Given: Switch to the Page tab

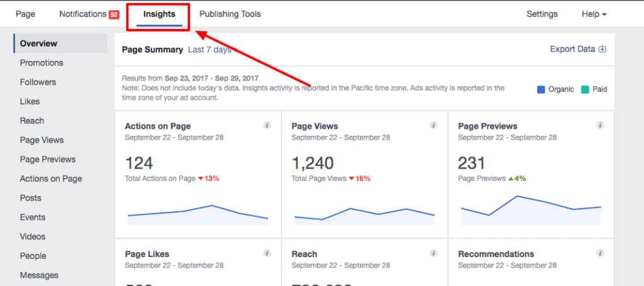Looking at the screenshot, I should (25, 14).
